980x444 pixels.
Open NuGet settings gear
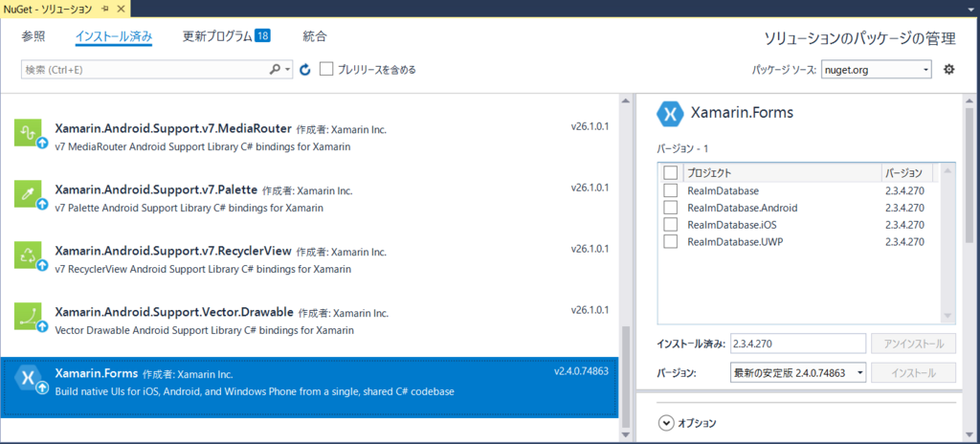point(948,70)
